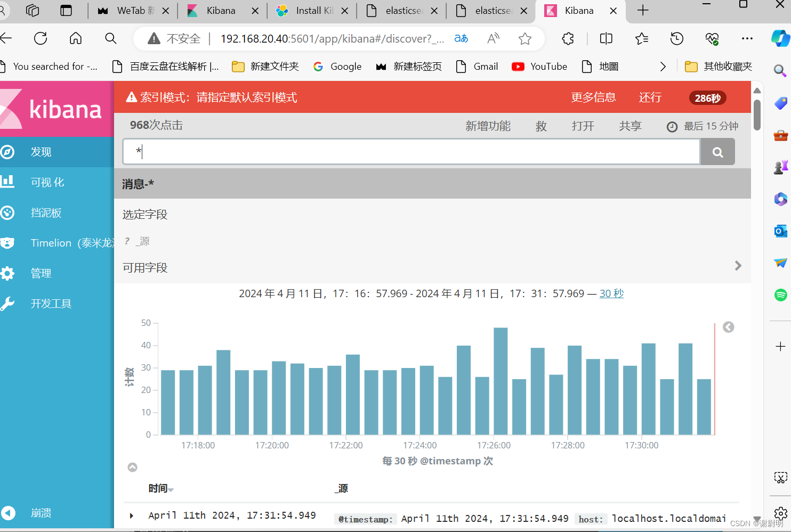
Task: Open browser settings and more menu
Action: (747, 38)
